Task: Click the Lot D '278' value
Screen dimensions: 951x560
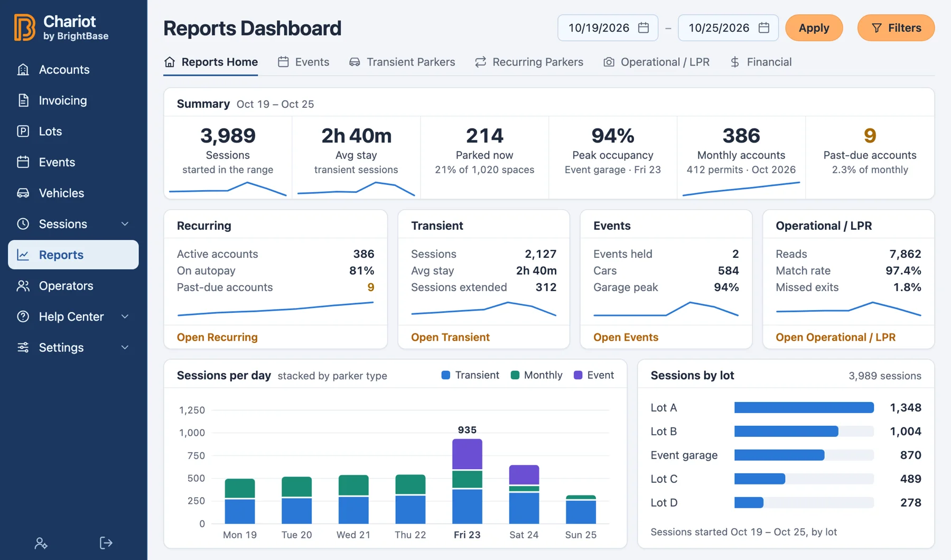Action: (910, 502)
